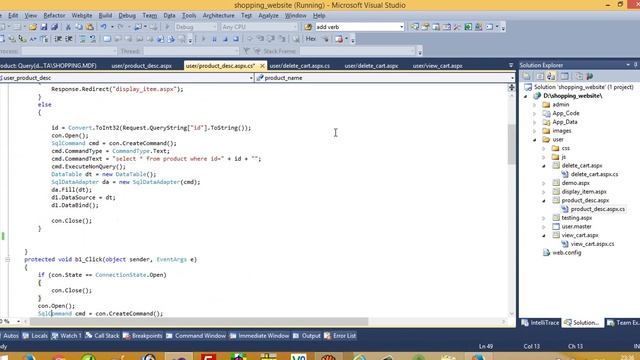Click the Break All pause debugging icon
Image resolution: width=640 pixels, height=360 pixels.
tap(214, 39)
